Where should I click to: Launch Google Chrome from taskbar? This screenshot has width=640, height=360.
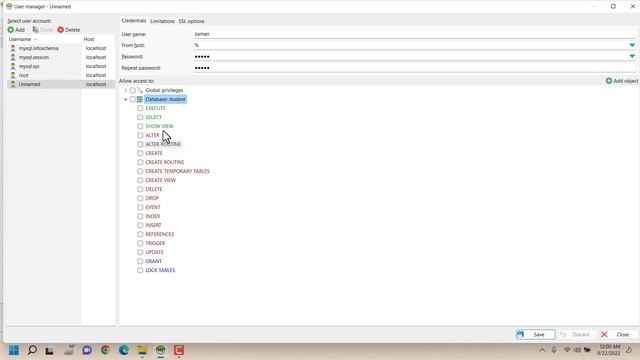click(x=105, y=350)
